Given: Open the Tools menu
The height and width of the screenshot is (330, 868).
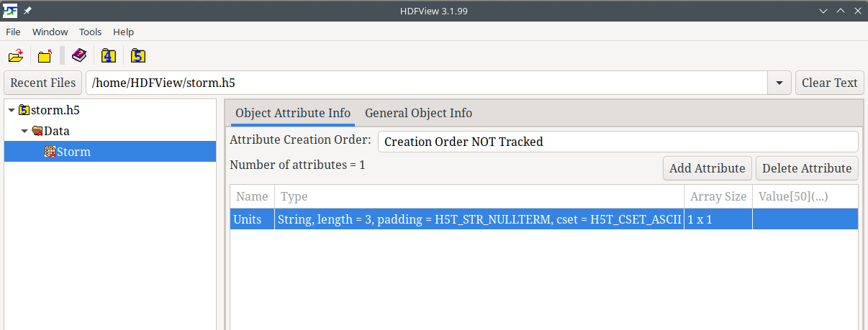Looking at the screenshot, I should (91, 32).
